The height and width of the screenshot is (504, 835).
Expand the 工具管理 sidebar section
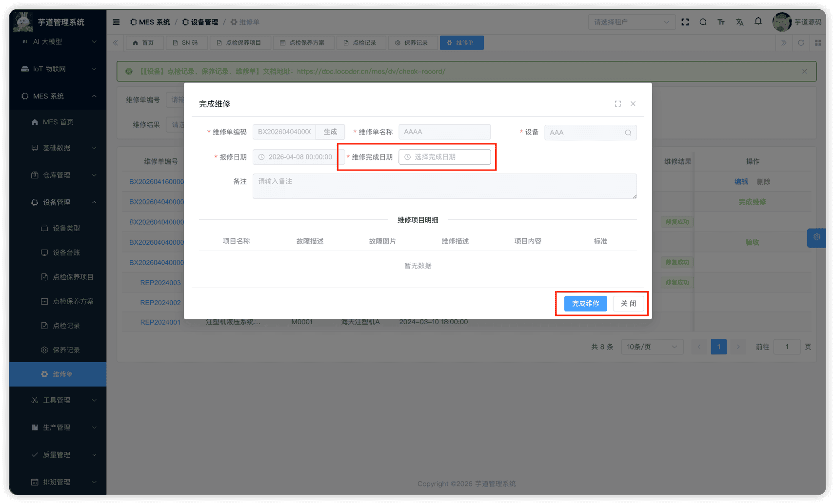point(57,400)
